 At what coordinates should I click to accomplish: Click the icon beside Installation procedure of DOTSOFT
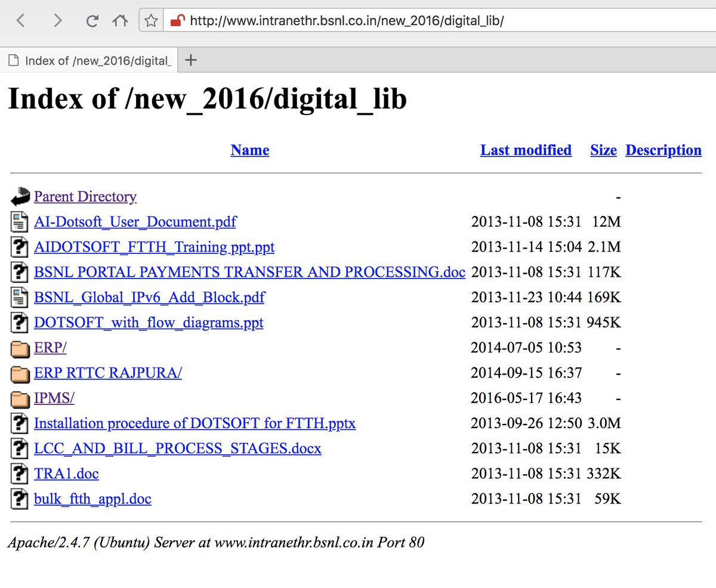point(20,423)
